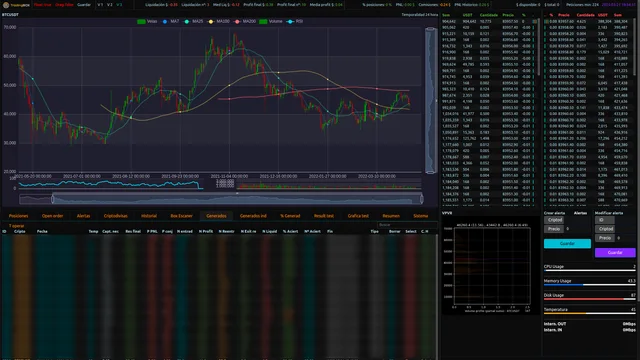Click the Buscar search field
Viewport: 640px width, 360px height.
407,225
